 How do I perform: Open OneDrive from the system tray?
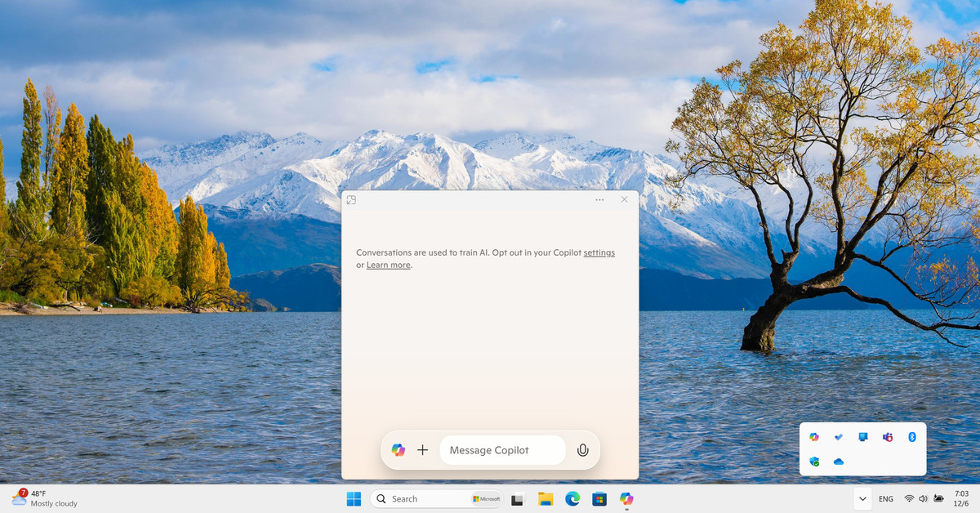(838, 462)
